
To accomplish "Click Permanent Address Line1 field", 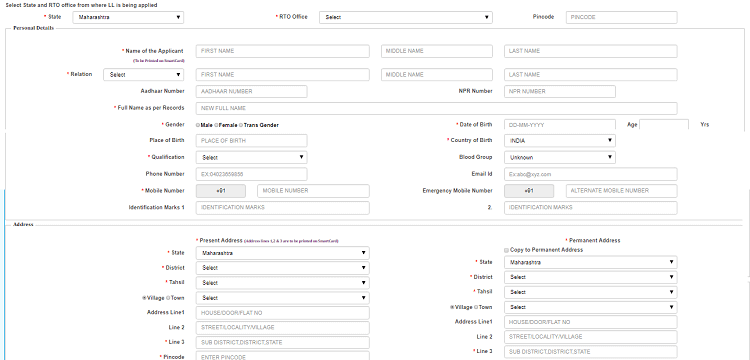I will pos(591,322).
